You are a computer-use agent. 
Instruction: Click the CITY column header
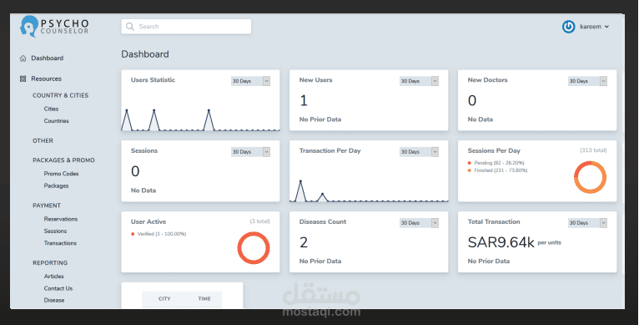tap(164, 299)
